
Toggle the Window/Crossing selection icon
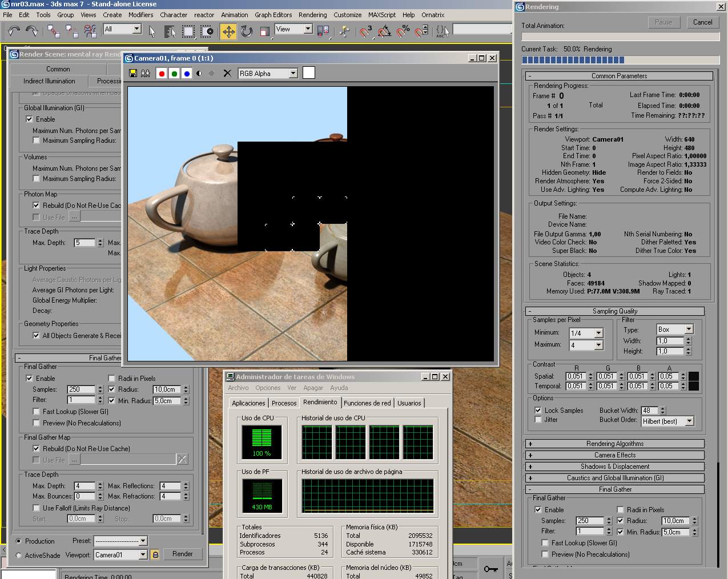tap(207, 31)
